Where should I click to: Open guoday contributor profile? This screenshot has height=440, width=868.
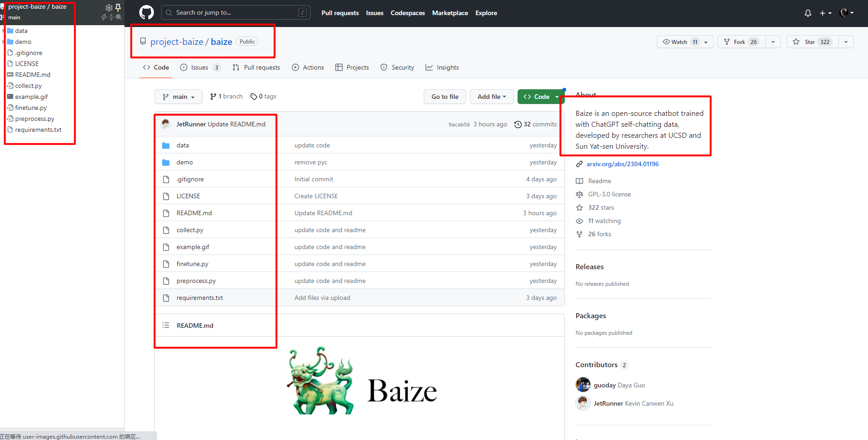605,385
